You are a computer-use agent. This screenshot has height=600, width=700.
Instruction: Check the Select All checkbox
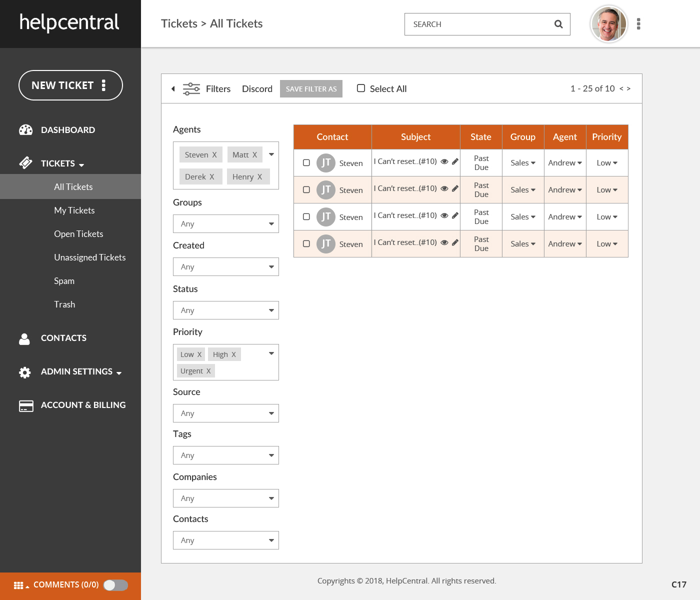[361, 88]
